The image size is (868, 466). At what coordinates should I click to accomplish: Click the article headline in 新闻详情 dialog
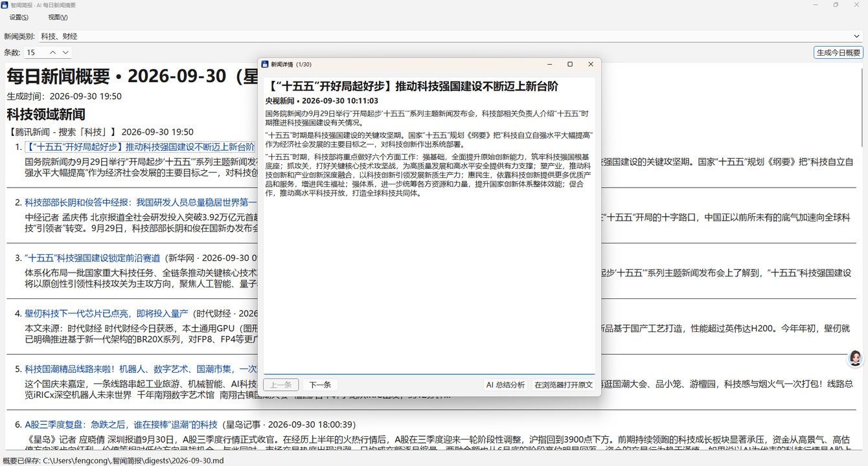[x=412, y=86]
